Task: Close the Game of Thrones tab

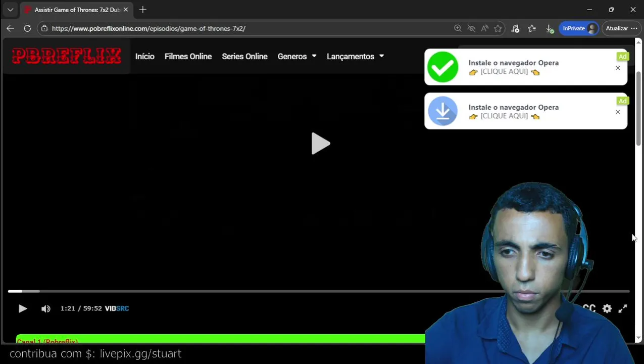Action: [126, 10]
